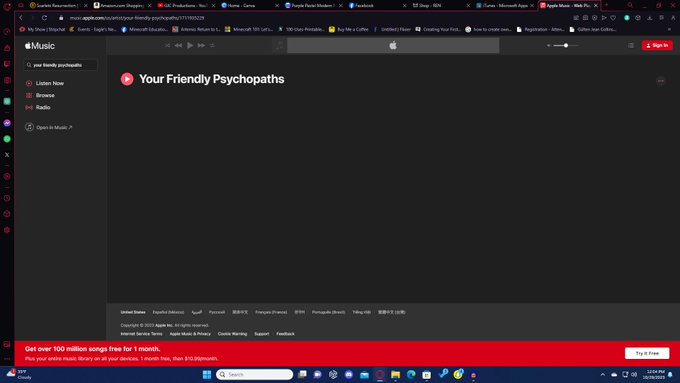680x383 pixels.
Task: Open Browse in the sidebar
Action: [x=40, y=95]
